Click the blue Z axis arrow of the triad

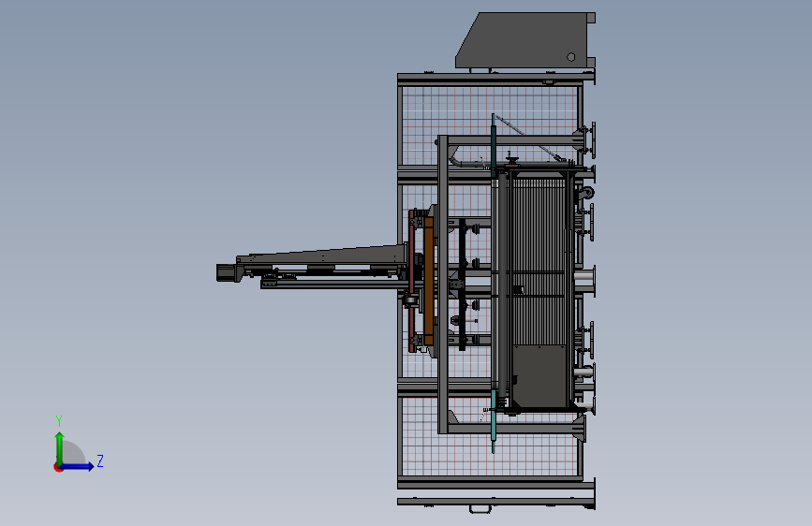(x=78, y=466)
